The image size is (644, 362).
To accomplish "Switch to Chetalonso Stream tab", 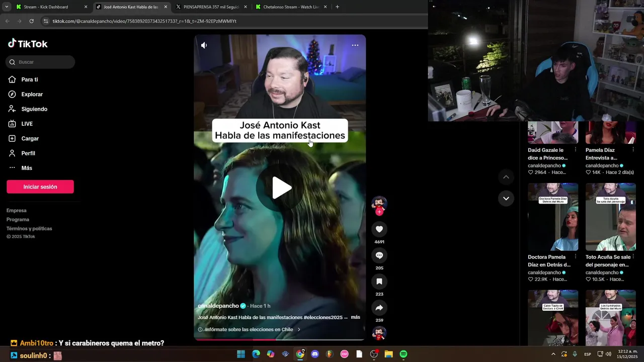I will pyautogui.click(x=291, y=7).
